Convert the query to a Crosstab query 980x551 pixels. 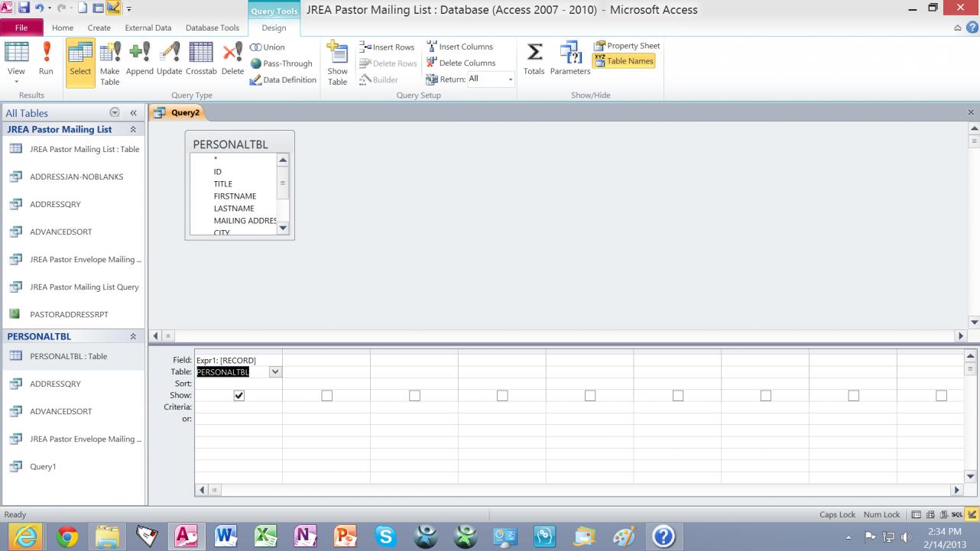(201, 60)
